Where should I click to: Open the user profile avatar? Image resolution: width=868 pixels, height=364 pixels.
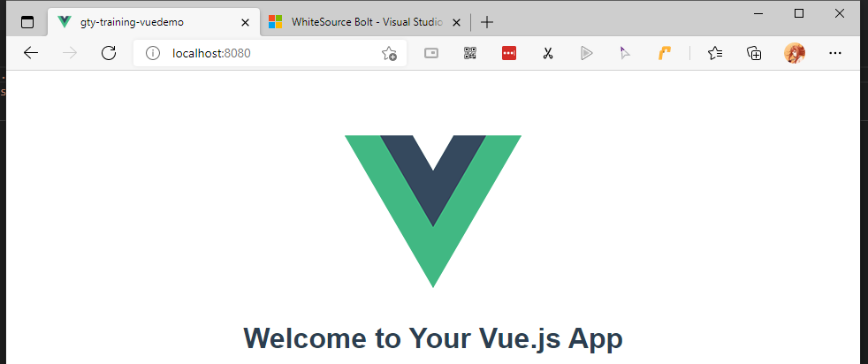[x=795, y=53]
